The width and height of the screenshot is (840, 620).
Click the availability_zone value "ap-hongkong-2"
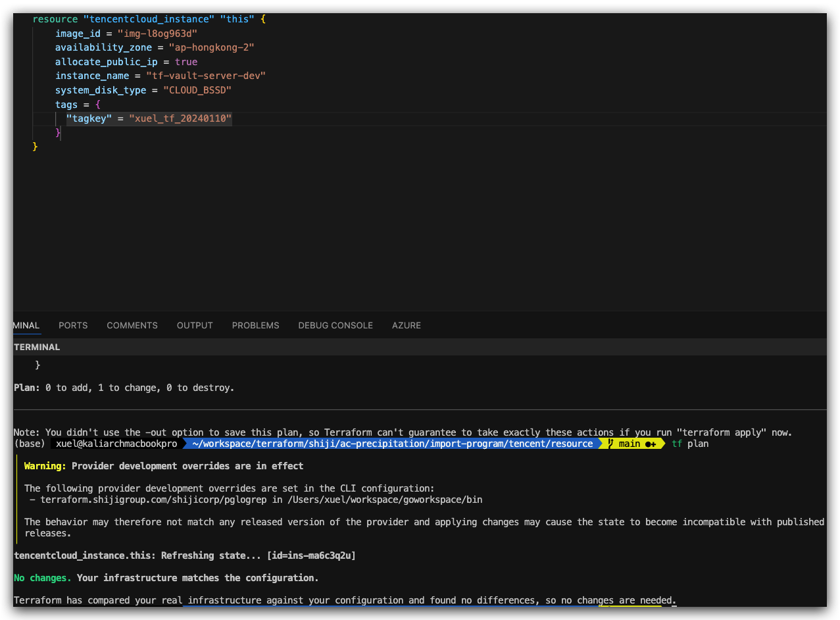[x=211, y=48]
